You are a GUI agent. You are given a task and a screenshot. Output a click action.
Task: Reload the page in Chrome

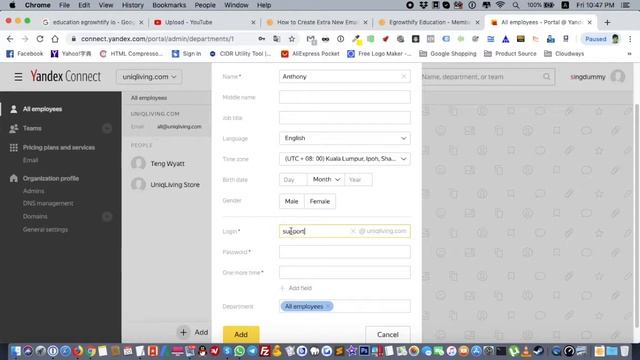coord(40,39)
